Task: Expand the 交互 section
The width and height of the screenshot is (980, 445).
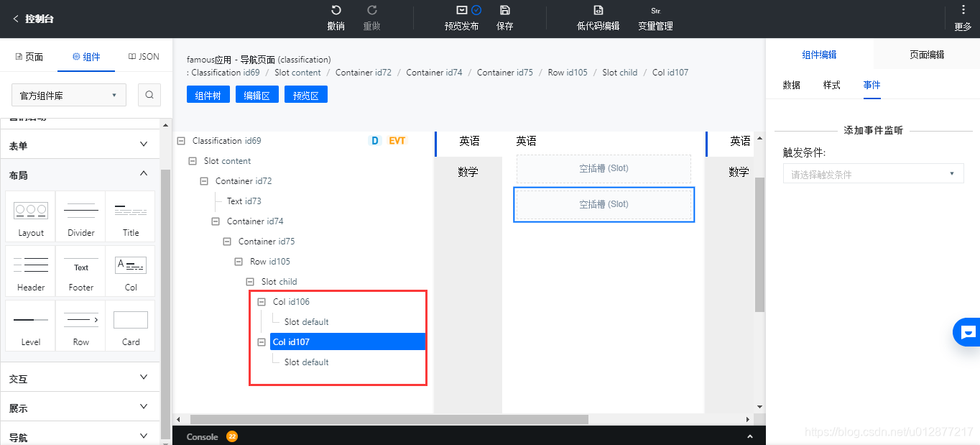Action: tap(80, 379)
